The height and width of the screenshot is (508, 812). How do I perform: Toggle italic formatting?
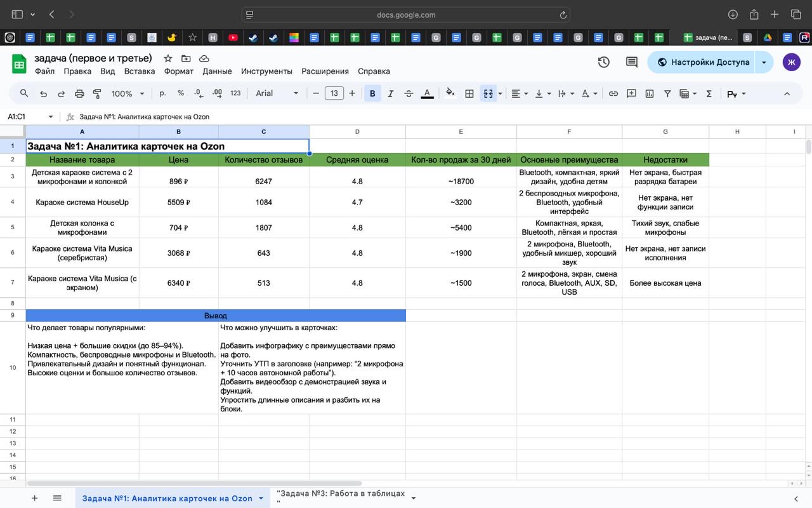click(x=390, y=93)
